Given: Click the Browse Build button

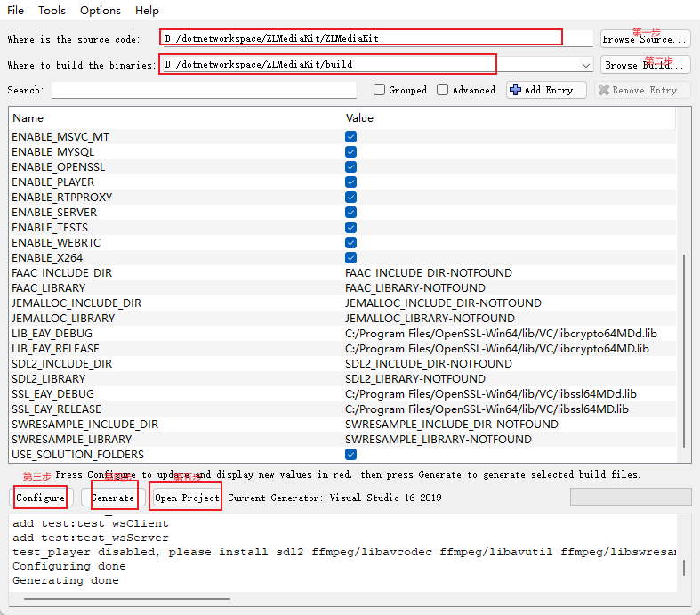Looking at the screenshot, I should (645, 65).
